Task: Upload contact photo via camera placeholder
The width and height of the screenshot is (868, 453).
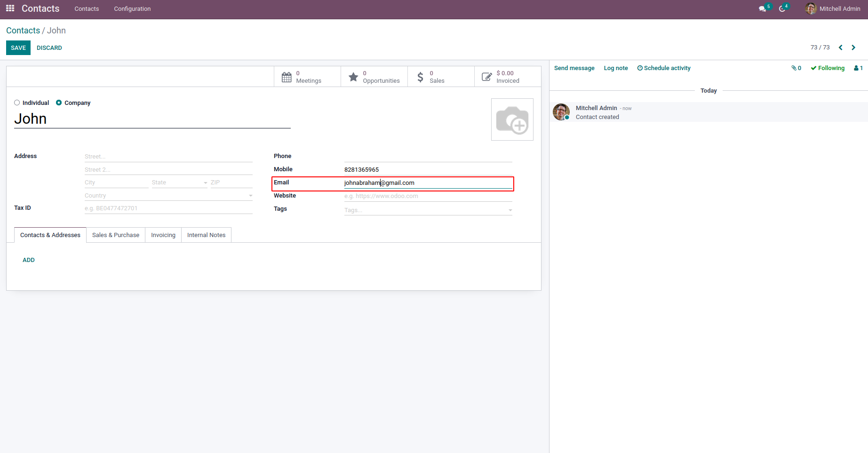Action: [512, 119]
